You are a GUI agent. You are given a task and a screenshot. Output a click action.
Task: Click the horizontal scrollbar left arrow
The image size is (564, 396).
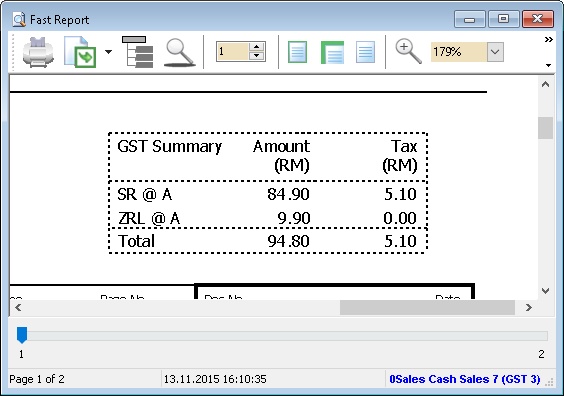click(18, 308)
